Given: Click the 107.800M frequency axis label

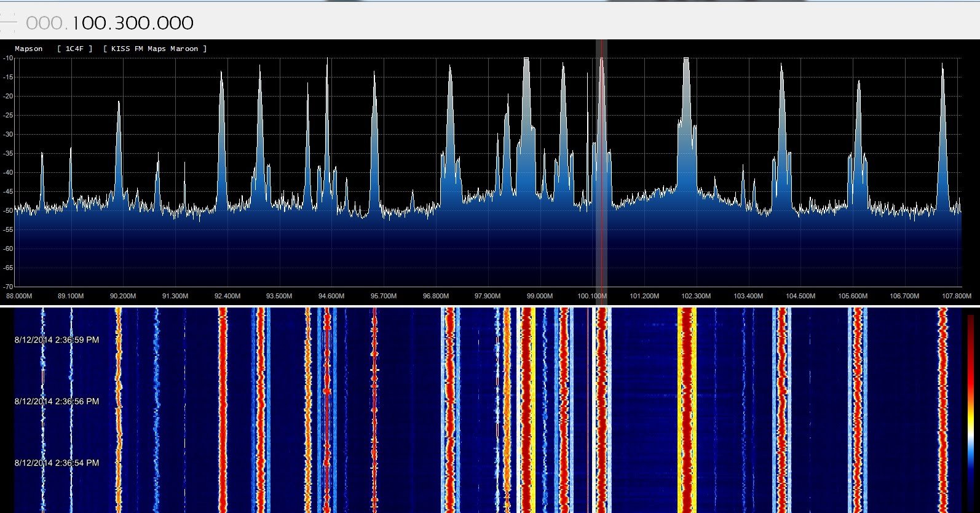Looking at the screenshot, I should click(x=957, y=296).
